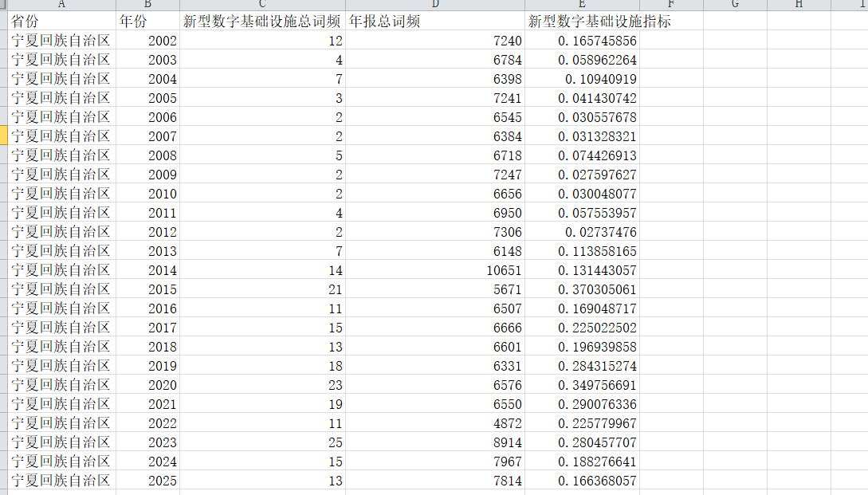This screenshot has width=868, height=495.
Task: Select the 新型数字基础设施总词频 header cell
Action: (x=262, y=22)
